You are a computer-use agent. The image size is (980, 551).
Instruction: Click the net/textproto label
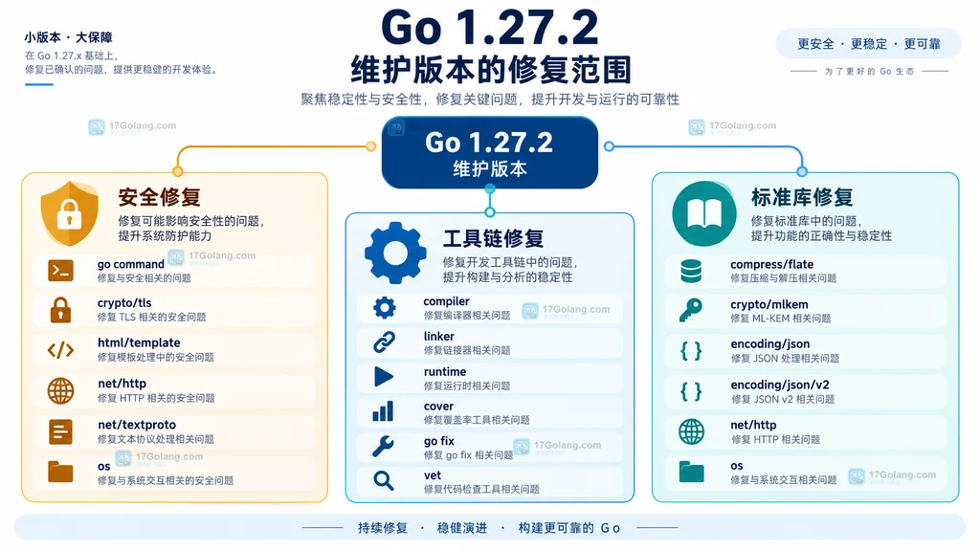pos(137,425)
